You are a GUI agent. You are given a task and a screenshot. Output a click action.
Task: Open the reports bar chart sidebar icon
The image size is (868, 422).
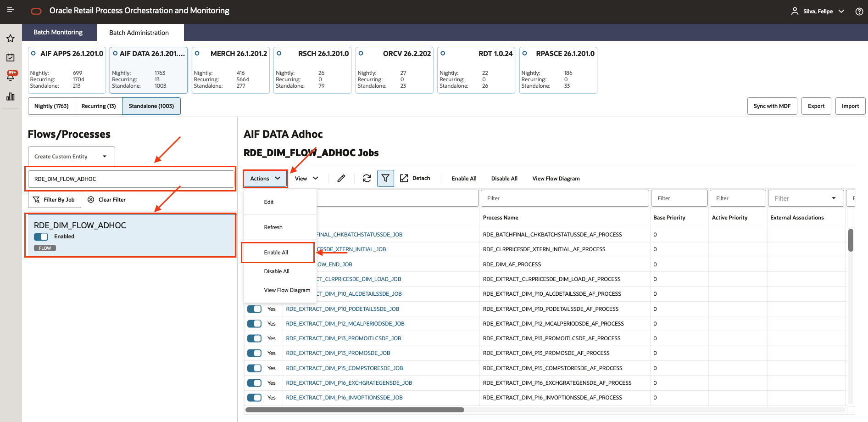pyautogui.click(x=11, y=96)
